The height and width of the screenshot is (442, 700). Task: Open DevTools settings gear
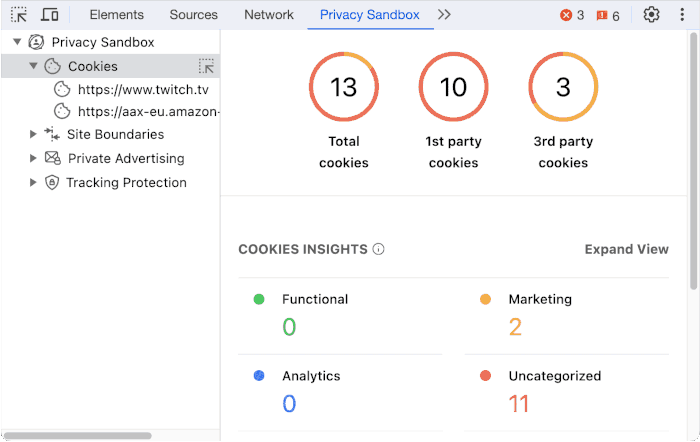point(651,15)
